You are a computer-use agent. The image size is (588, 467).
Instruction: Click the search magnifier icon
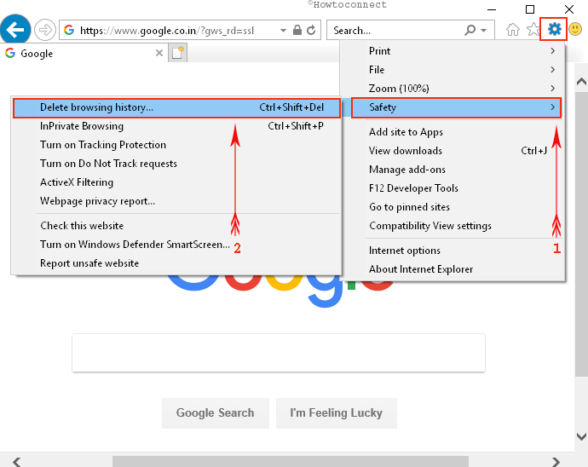(x=470, y=30)
